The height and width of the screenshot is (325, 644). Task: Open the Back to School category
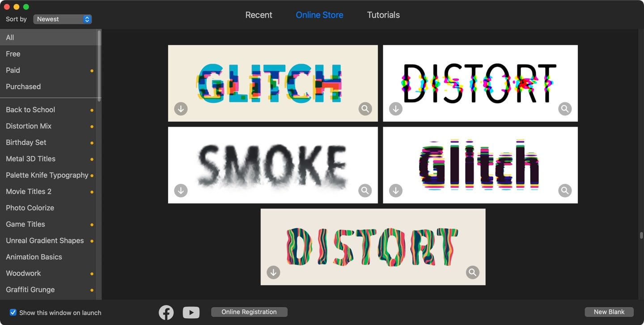pos(48,110)
